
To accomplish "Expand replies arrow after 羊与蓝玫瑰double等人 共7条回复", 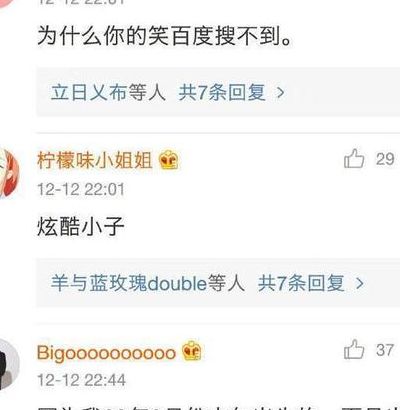I will [359, 284].
